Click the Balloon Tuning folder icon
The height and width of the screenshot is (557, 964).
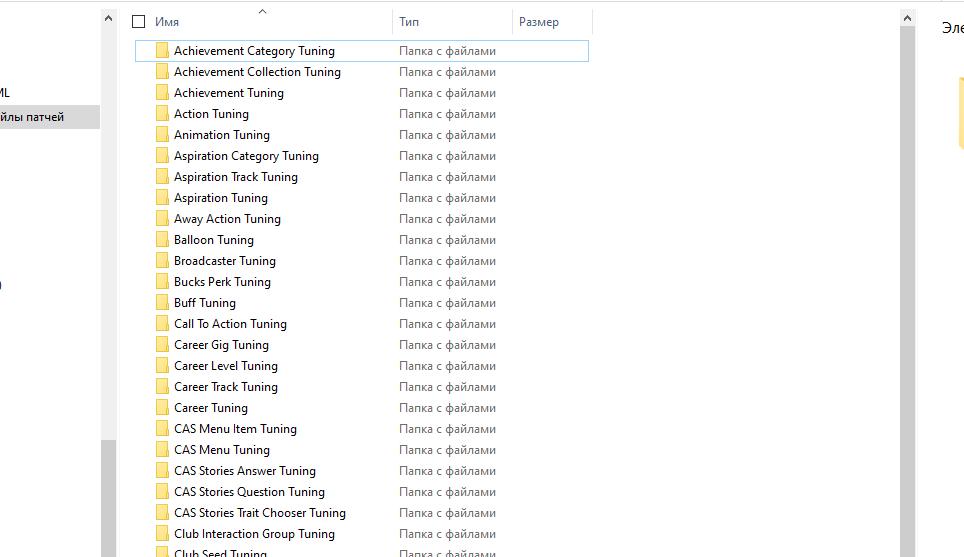point(162,240)
